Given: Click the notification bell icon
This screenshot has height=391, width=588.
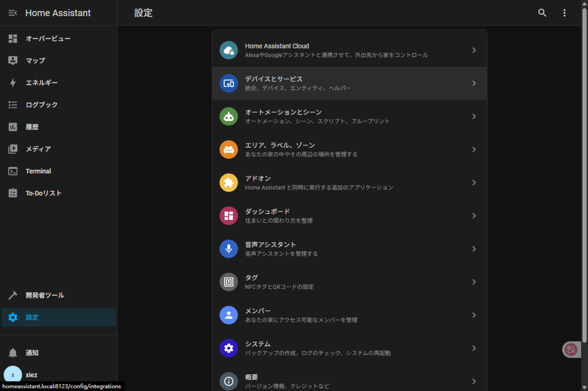Looking at the screenshot, I should (x=13, y=353).
